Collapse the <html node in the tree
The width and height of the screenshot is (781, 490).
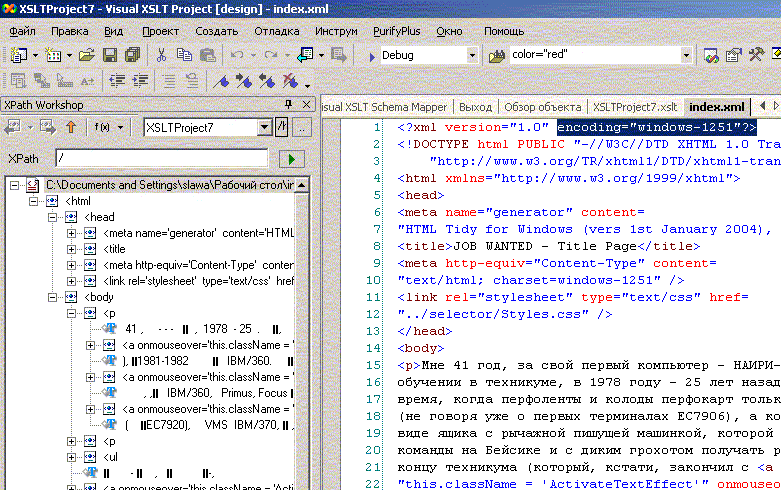[33, 201]
